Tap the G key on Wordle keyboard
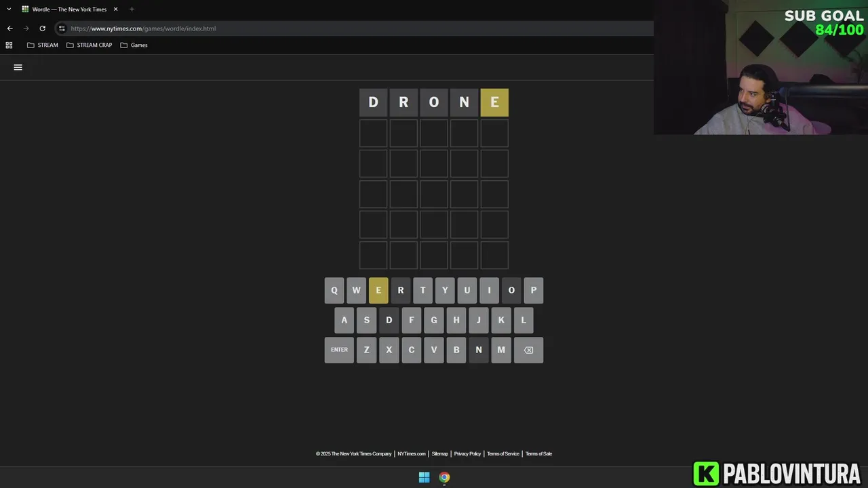Image resolution: width=868 pixels, height=488 pixels. (x=434, y=320)
